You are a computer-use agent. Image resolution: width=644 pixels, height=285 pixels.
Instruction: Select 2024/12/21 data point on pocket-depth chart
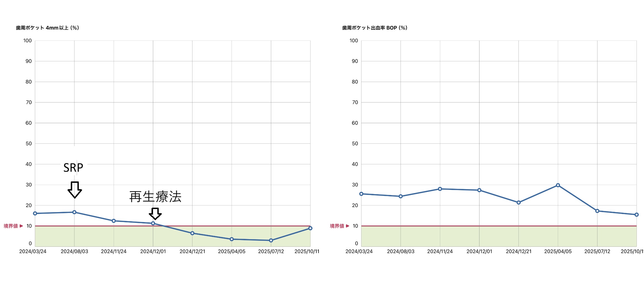point(192,233)
